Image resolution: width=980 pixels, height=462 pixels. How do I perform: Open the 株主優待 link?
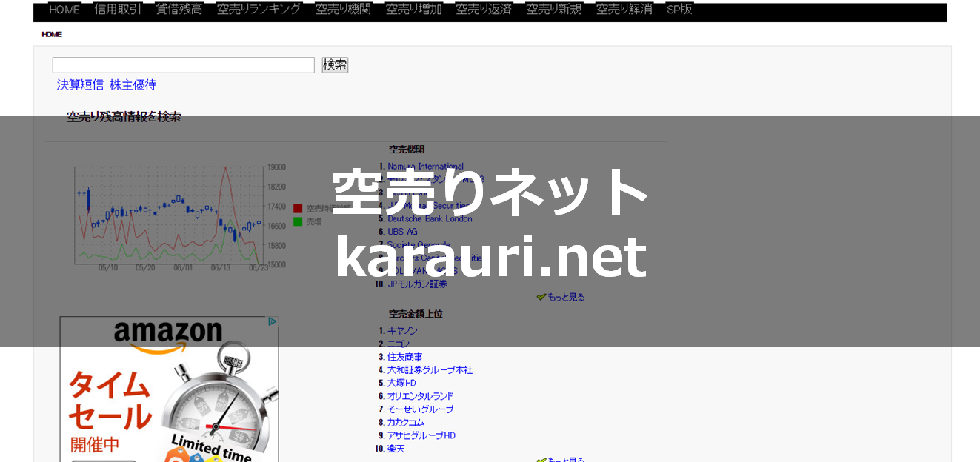tap(133, 85)
